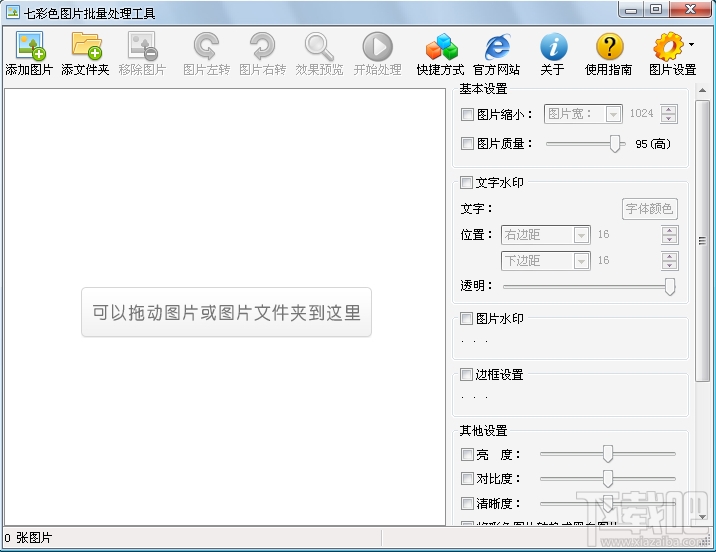716x552 pixels.
Task: Increase the 1024 width spinner value
Action: coord(669,110)
